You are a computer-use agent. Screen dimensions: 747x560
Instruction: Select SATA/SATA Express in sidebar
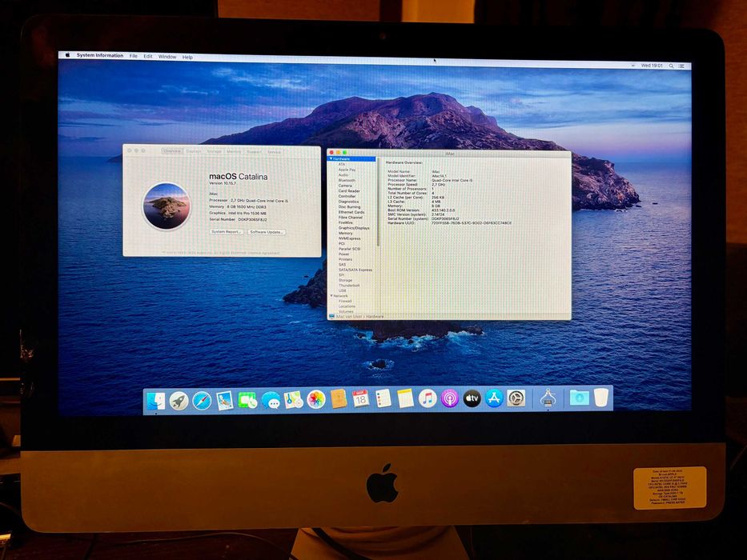(x=355, y=270)
